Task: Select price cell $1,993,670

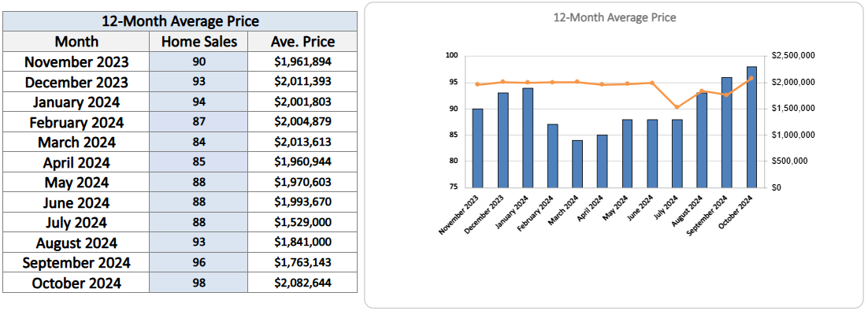Action: click(302, 202)
